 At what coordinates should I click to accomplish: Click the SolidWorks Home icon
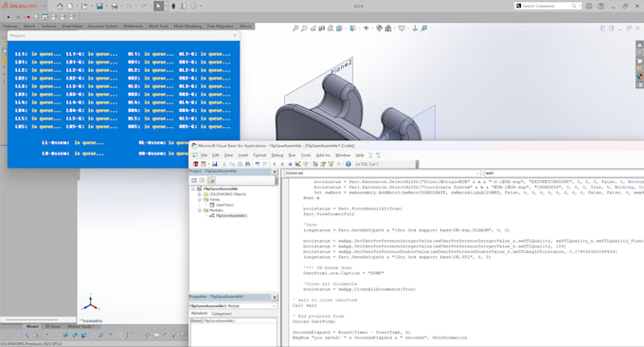[x=60, y=7]
